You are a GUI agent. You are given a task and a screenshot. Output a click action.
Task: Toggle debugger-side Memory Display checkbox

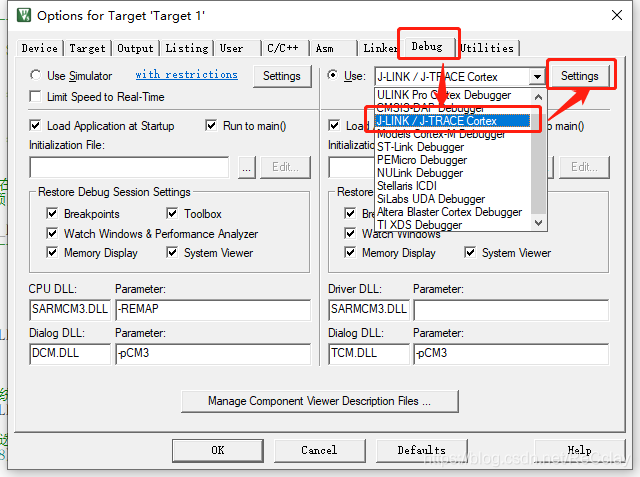(350, 253)
